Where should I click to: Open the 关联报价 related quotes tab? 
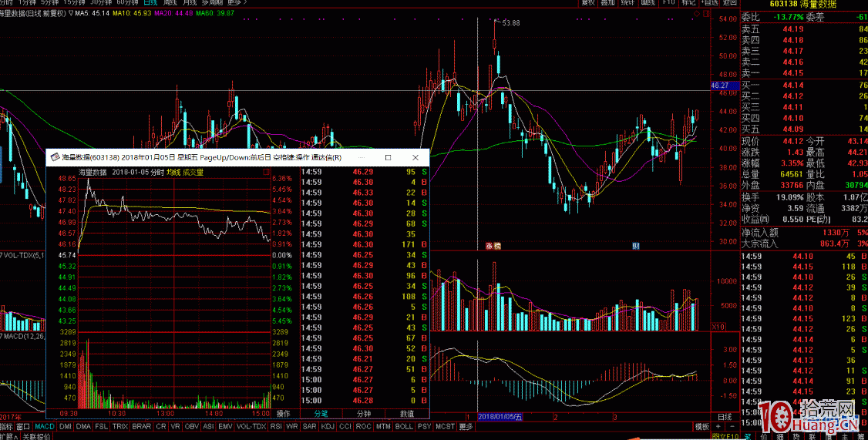click(x=36, y=436)
